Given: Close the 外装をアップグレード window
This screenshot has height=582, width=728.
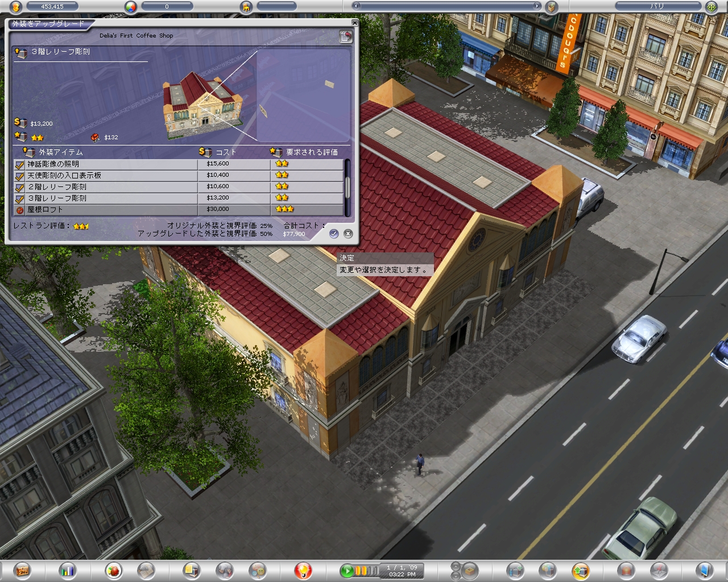Looking at the screenshot, I should (354, 23).
